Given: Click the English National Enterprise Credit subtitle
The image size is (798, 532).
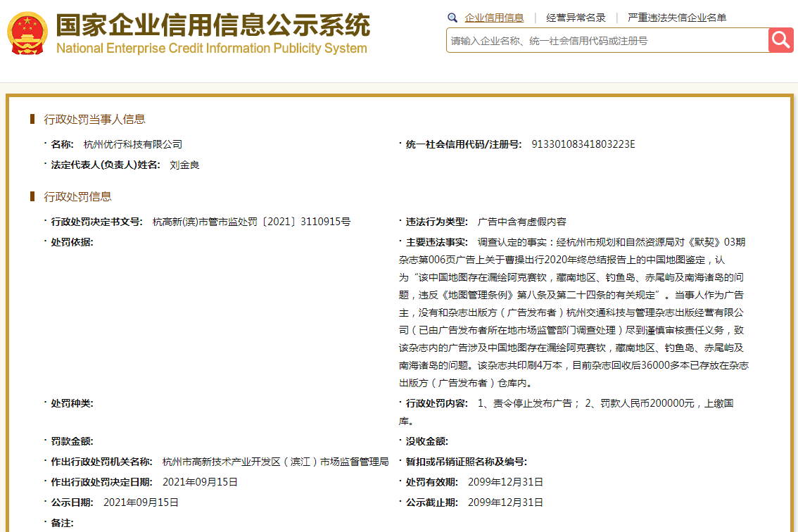Looking at the screenshot, I should tap(211, 49).
